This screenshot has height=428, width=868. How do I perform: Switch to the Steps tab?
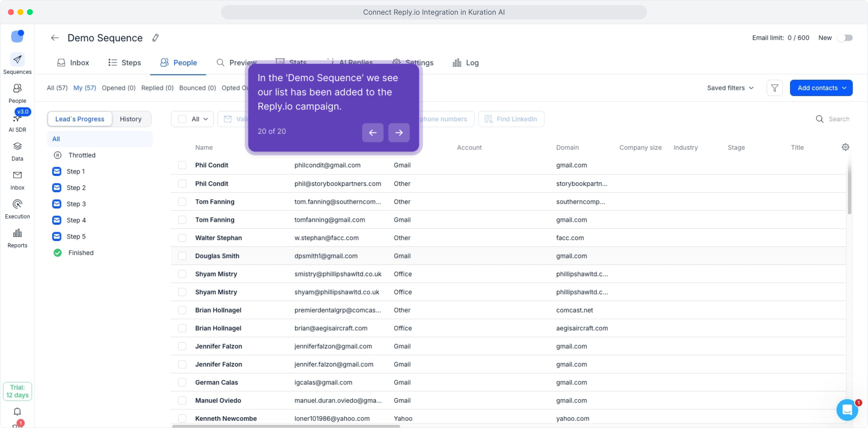tap(124, 63)
